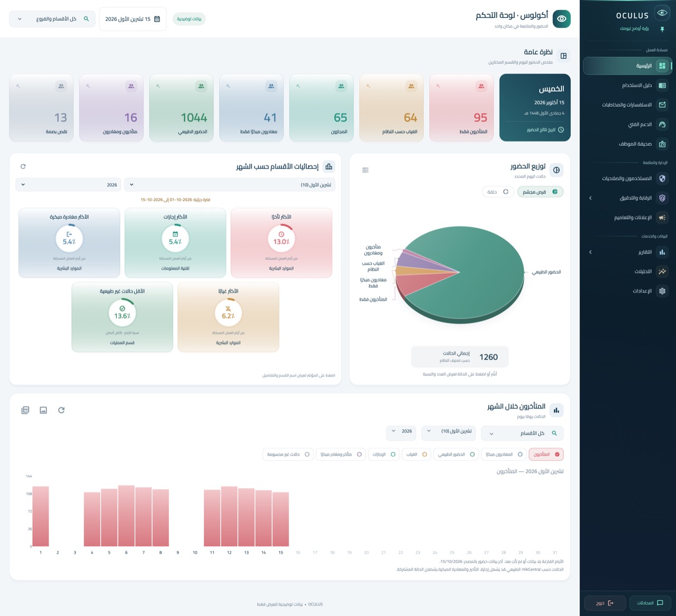Image resolution: width=676 pixels, height=616 pixels.
Task: Refresh the department statistics panel
Action: click(23, 166)
